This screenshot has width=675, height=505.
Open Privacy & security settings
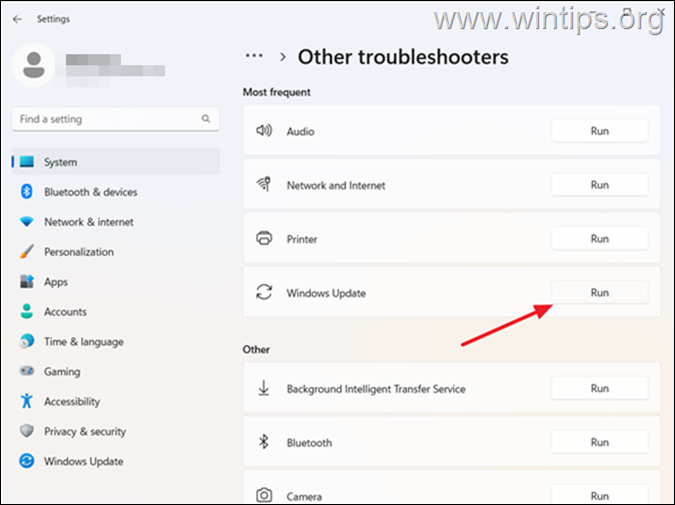click(x=116, y=431)
